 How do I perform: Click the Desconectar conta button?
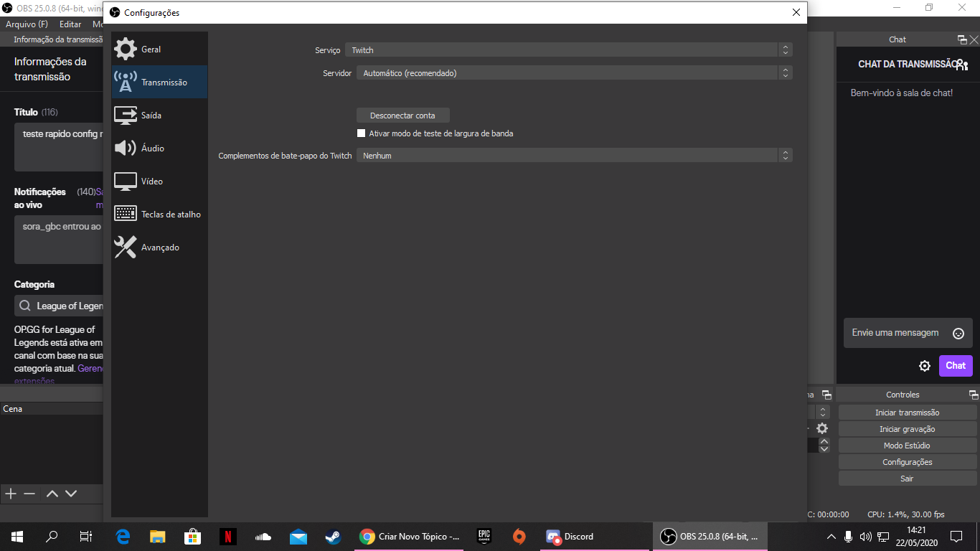coord(402,116)
